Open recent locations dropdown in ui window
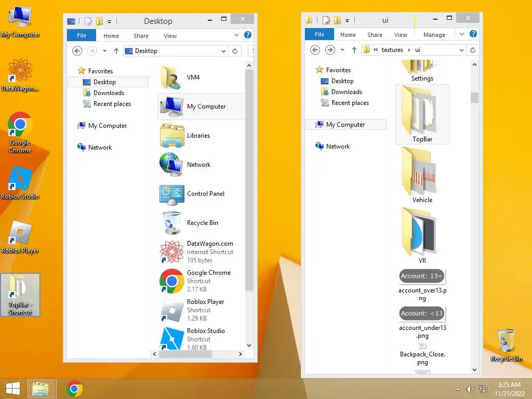The height and width of the screenshot is (399, 532). pyautogui.click(x=343, y=50)
